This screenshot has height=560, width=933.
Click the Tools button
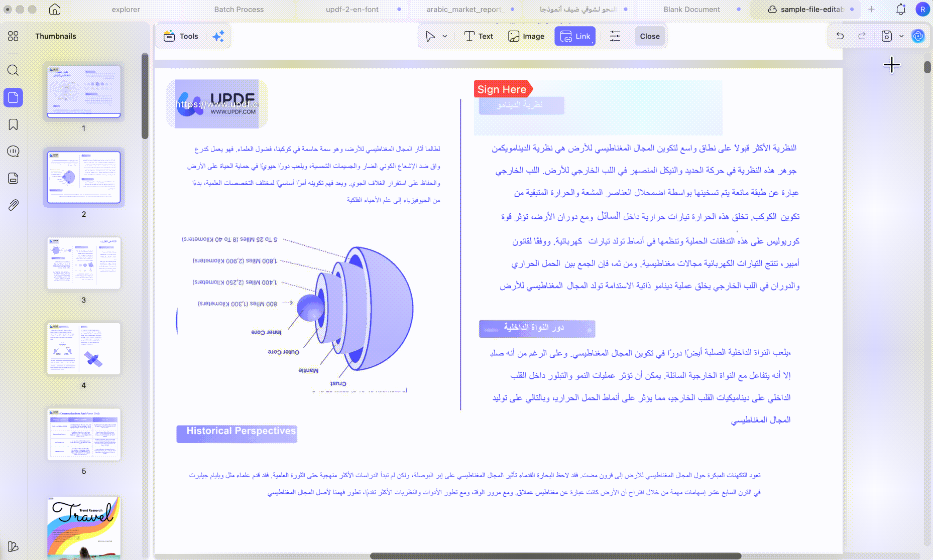181,36
